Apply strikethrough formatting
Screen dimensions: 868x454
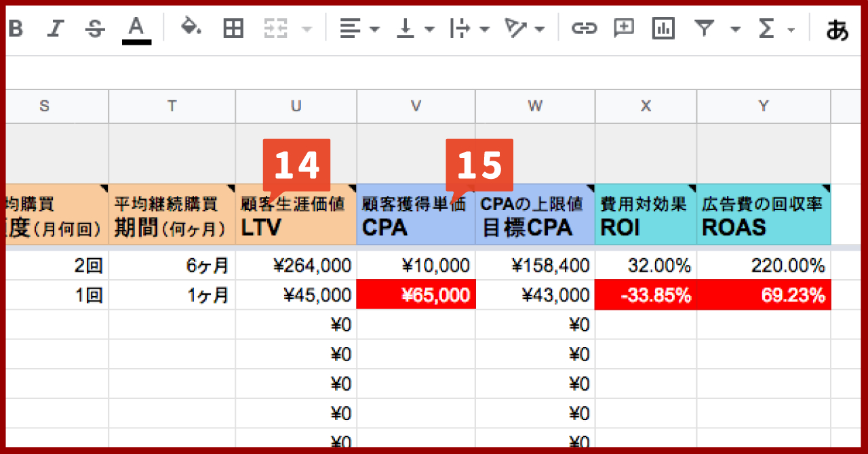point(94,28)
